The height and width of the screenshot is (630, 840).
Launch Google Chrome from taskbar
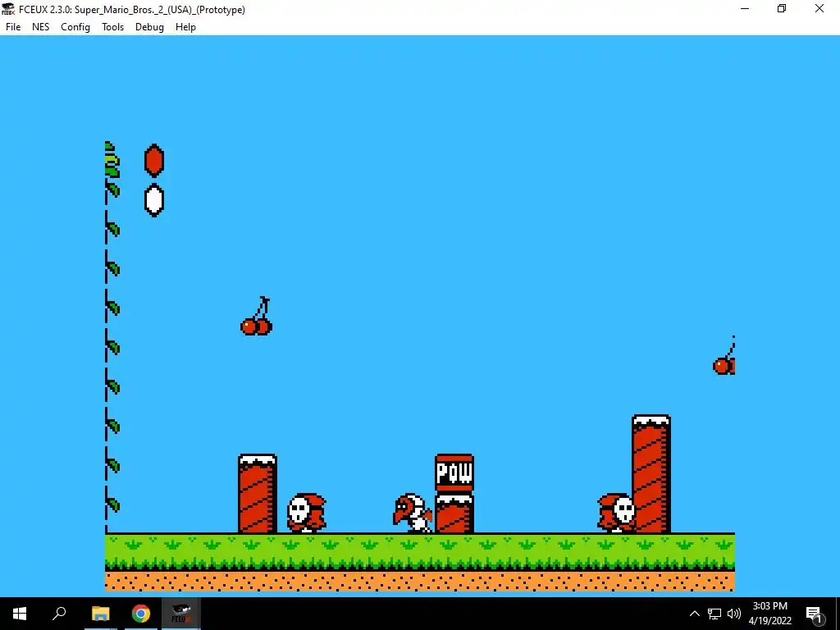click(141, 614)
